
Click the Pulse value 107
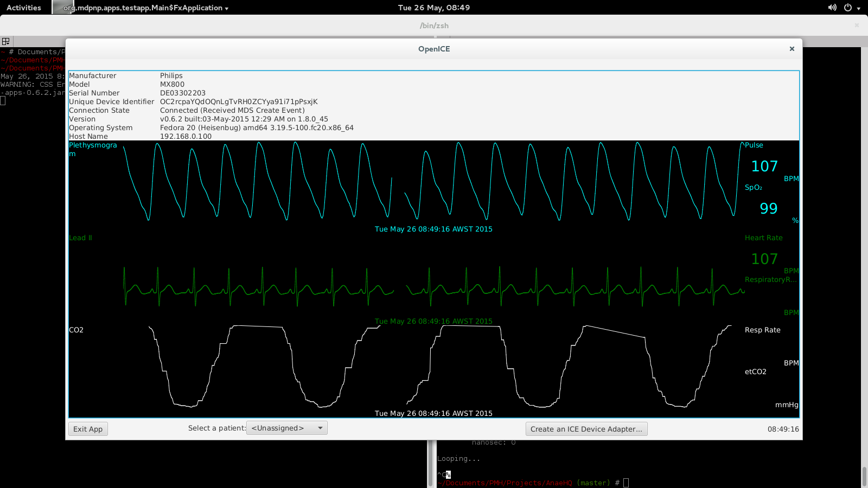(x=764, y=166)
